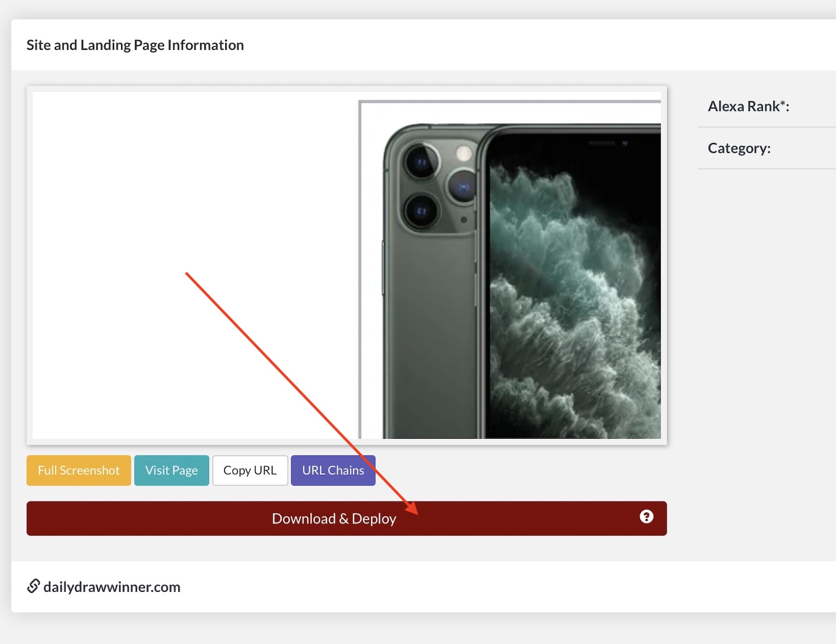
Task: Click the right-side iPhone camera lens
Action: (461, 187)
